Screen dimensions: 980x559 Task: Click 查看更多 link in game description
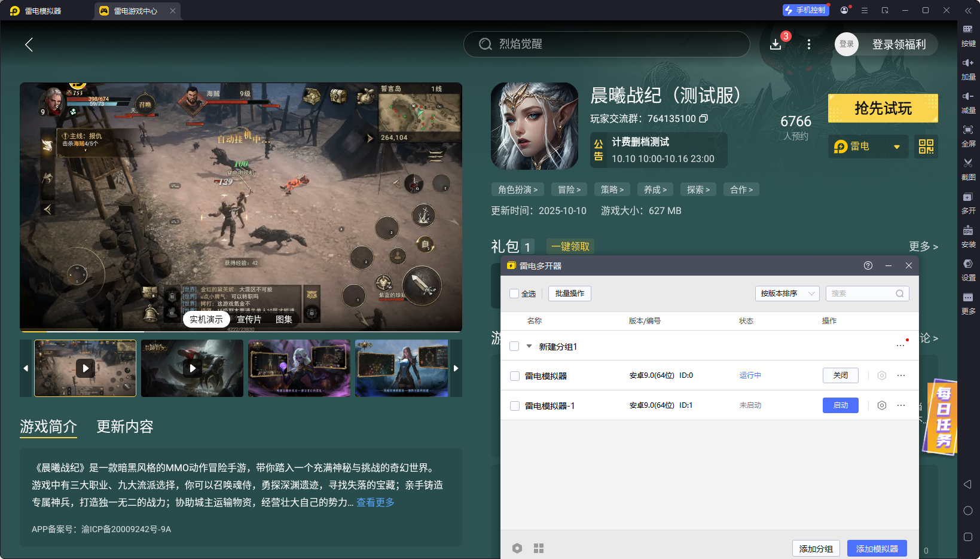[375, 502]
